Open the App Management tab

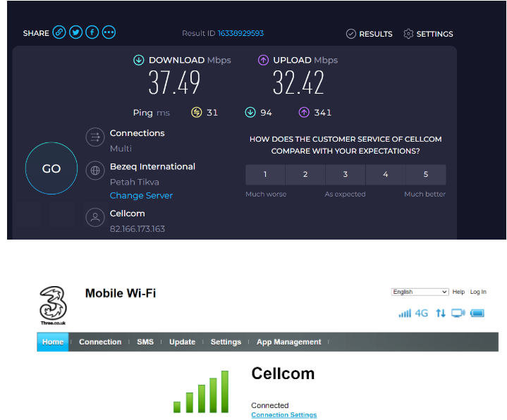click(x=288, y=342)
